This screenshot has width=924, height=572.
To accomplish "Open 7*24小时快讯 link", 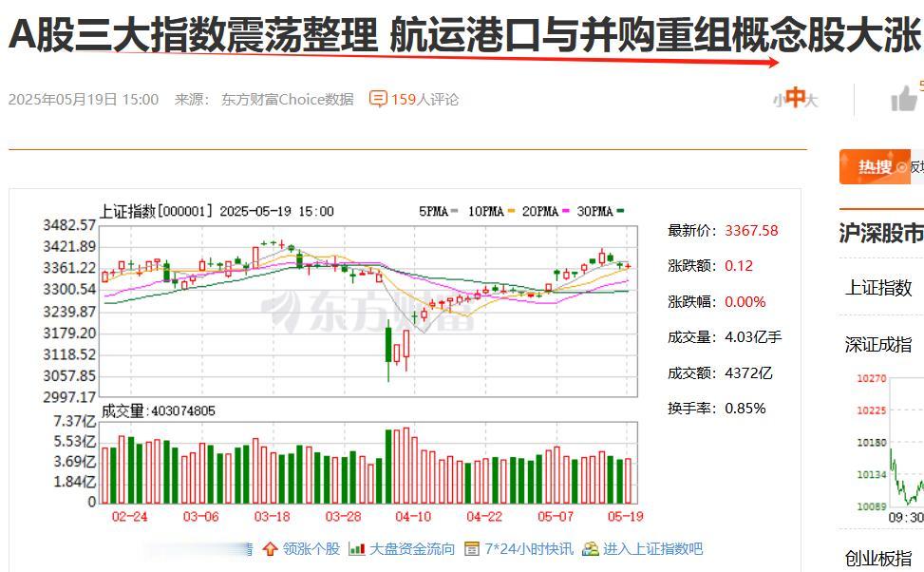I will coord(529,549).
